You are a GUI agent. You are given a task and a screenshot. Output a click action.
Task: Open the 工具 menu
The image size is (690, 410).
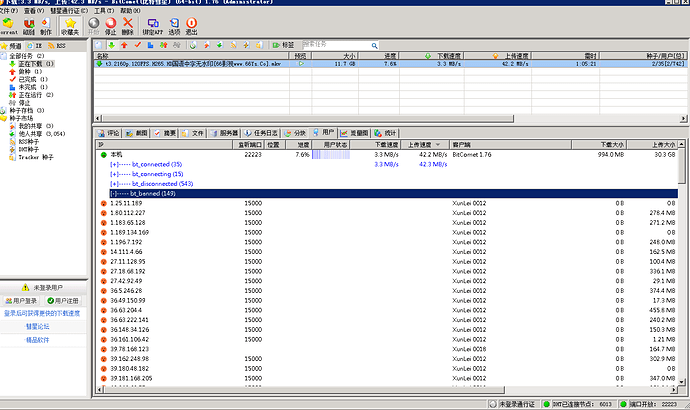(x=104, y=11)
